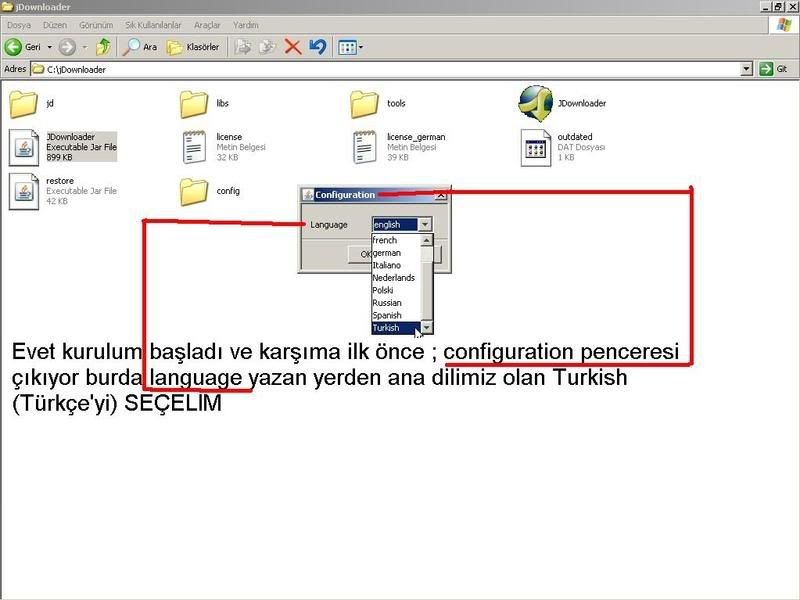Toggle the Klasörler folders pane
The height and width of the screenshot is (600, 800).
click(x=193, y=47)
